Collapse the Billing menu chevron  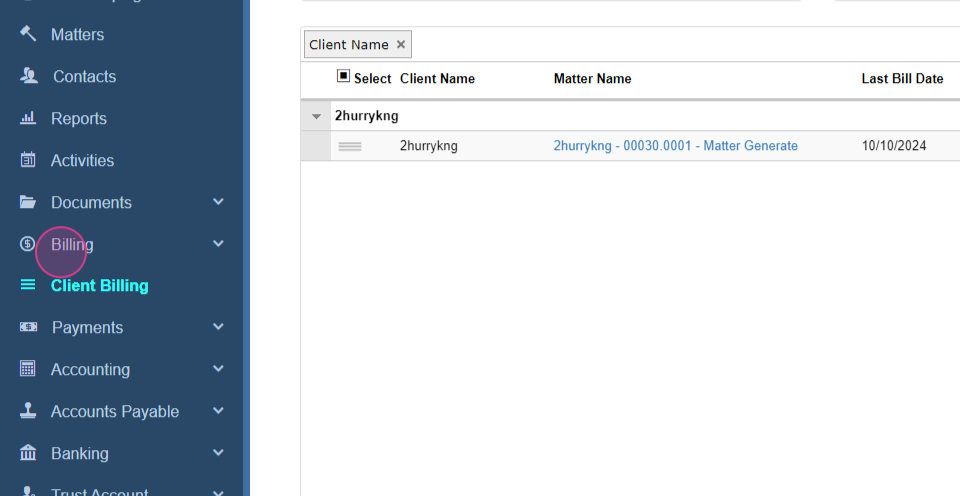click(219, 244)
